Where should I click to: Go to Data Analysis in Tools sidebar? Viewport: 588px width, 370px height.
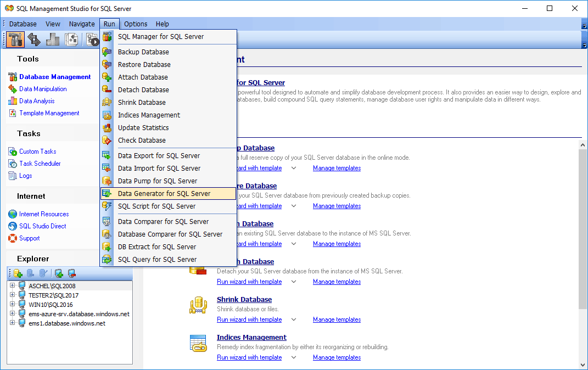37,101
